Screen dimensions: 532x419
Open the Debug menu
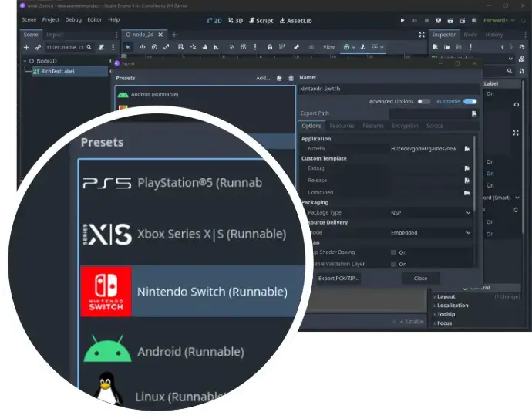tap(73, 20)
